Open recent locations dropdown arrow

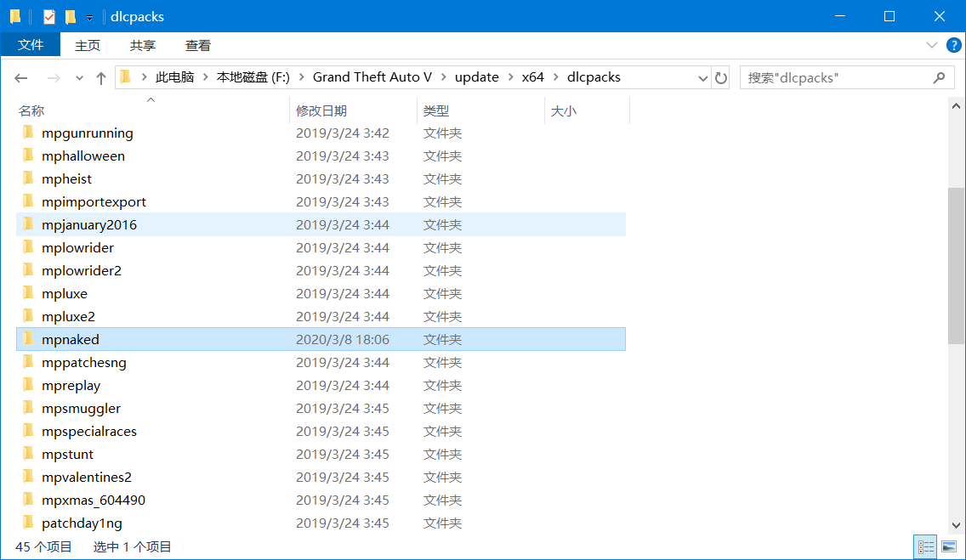[x=79, y=78]
